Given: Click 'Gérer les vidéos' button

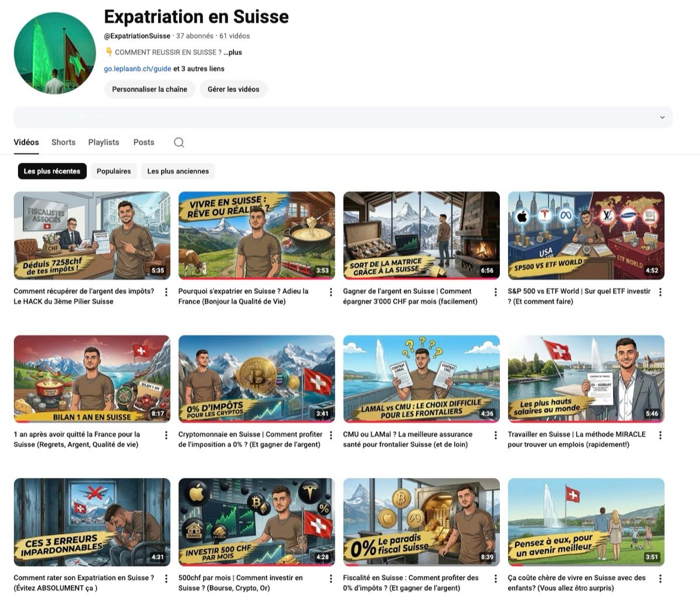Looking at the screenshot, I should point(233,89).
